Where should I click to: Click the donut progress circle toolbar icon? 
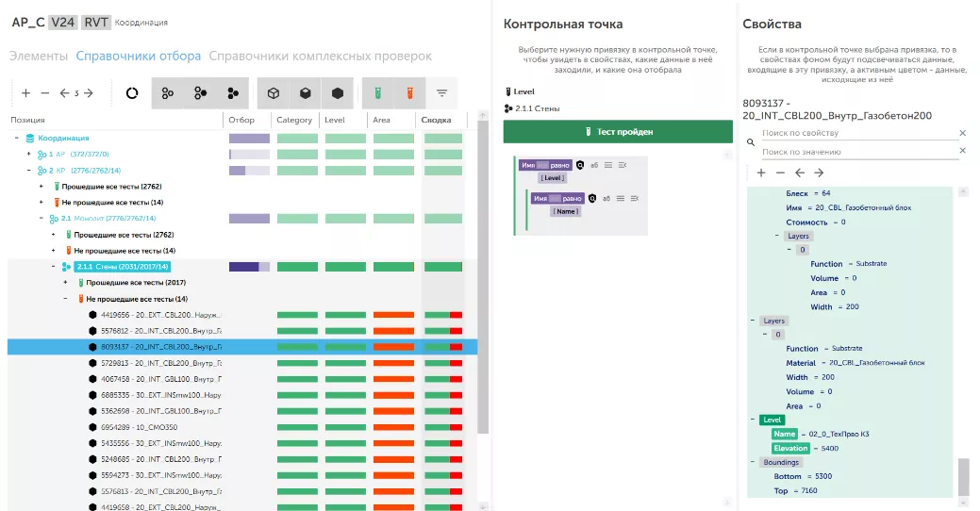(x=132, y=93)
